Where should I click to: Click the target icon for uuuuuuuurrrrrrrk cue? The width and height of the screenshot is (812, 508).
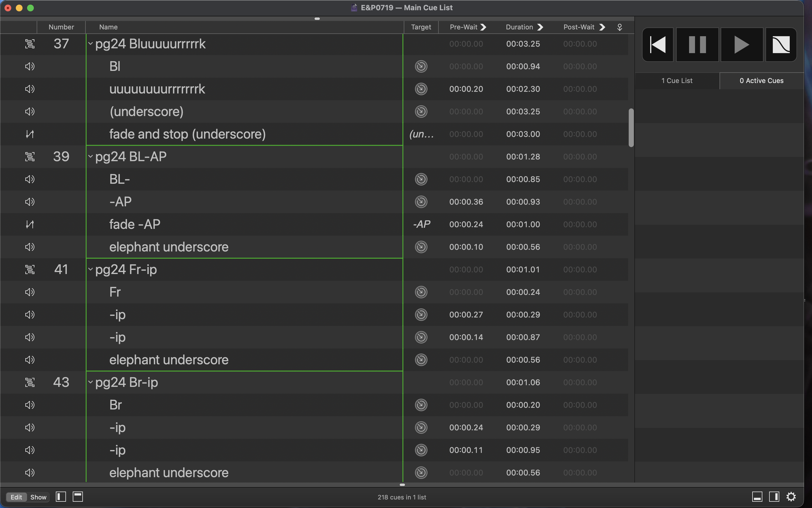tap(421, 89)
